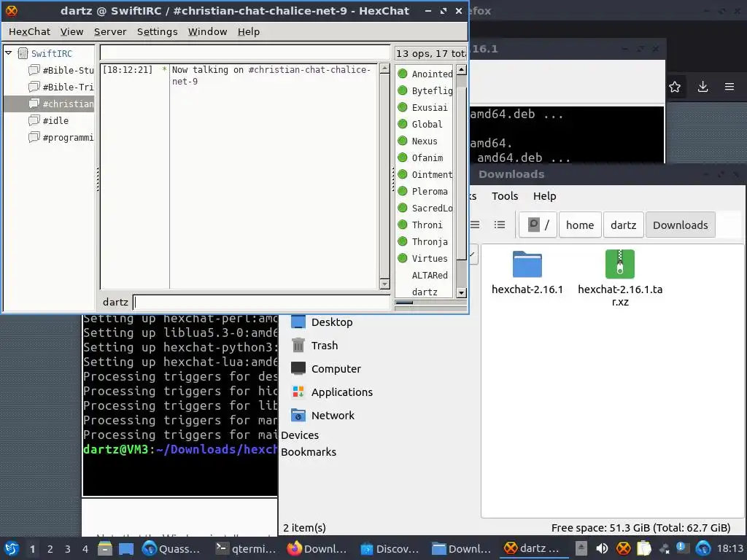
Task: Switch to the #Bible-Tri channel
Action: (x=68, y=87)
